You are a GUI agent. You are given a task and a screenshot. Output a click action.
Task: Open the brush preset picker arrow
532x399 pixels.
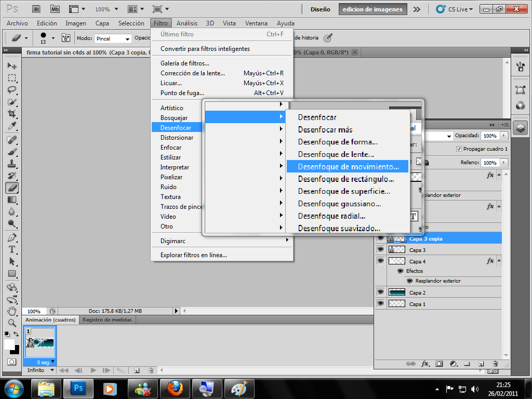[x=54, y=38]
